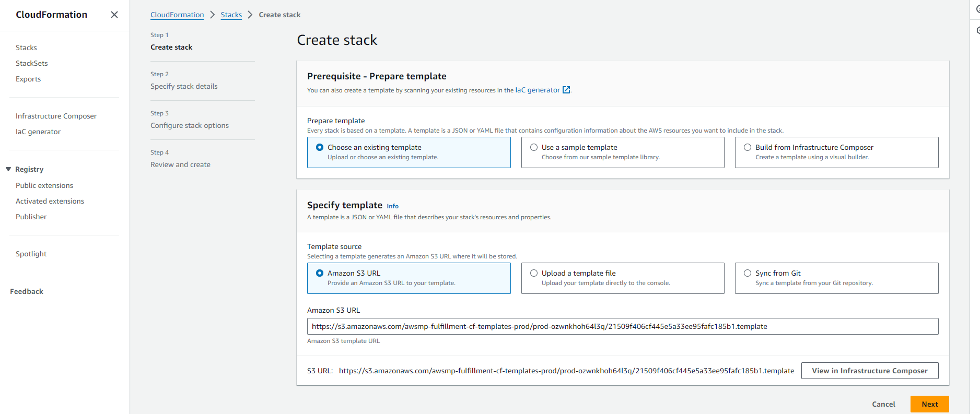Image resolution: width=980 pixels, height=414 pixels.
Task: Open the IaC generator external link icon
Action: coord(566,90)
